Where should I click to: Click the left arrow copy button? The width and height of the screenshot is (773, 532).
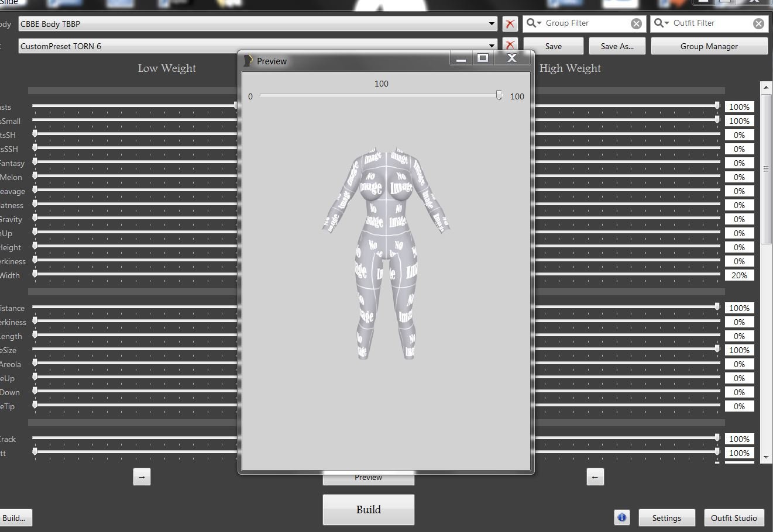[595, 477]
